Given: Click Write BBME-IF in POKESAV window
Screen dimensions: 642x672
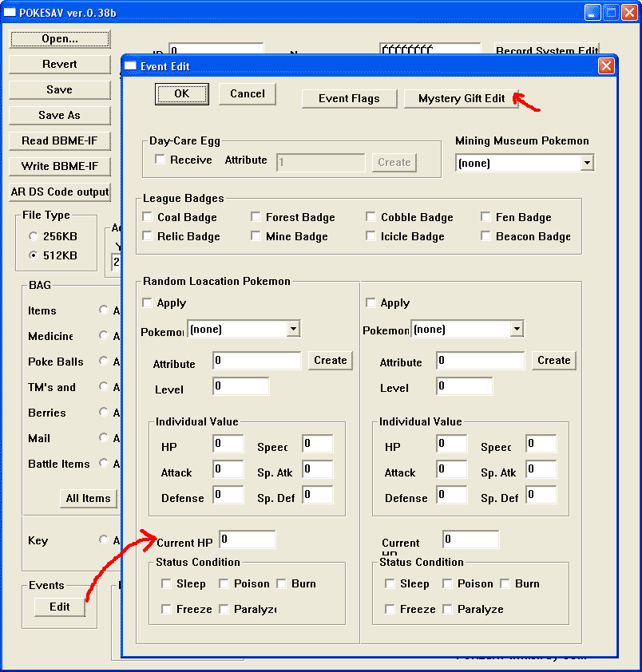Looking at the screenshot, I should [x=60, y=166].
